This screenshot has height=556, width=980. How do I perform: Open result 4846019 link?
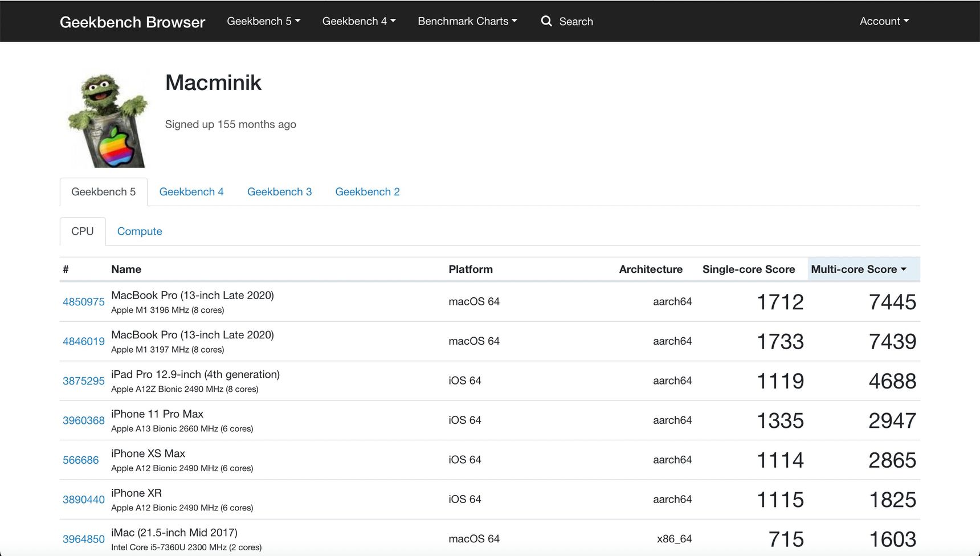(84, 341)
